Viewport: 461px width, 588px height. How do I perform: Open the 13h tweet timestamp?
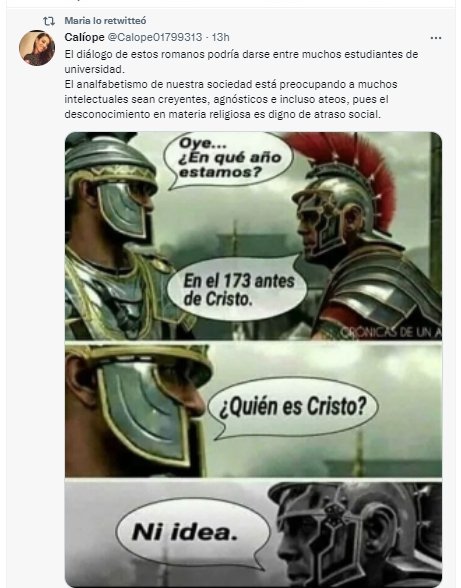(221, 37)
